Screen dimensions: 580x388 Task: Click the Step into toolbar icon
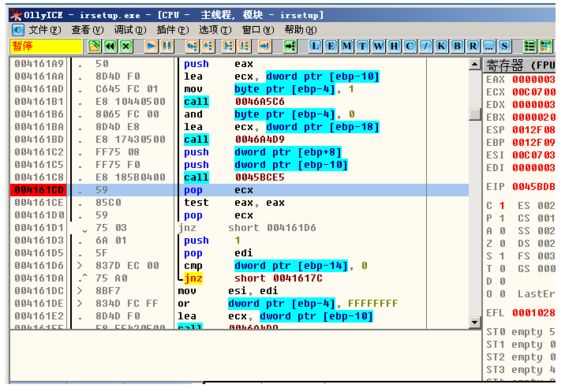click(x=192, y=46)
